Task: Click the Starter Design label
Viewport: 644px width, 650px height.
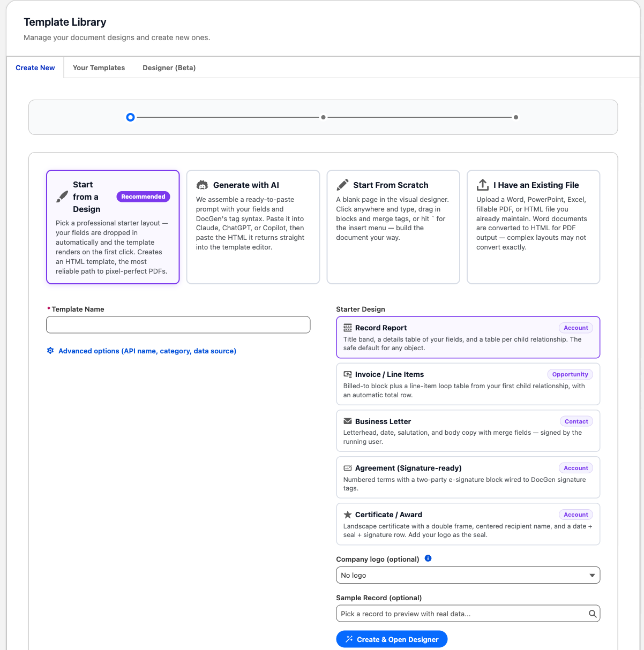Action: click(x=361, y=309)
